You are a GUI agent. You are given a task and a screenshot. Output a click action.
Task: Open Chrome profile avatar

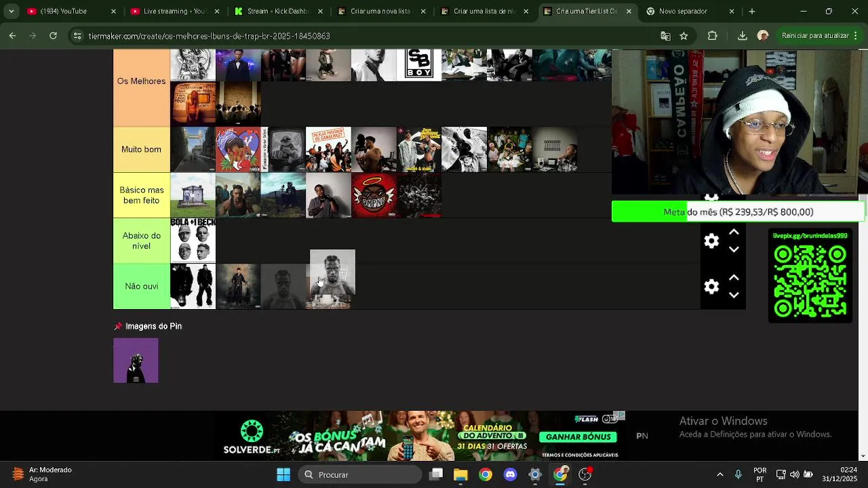tap(763, 36)
